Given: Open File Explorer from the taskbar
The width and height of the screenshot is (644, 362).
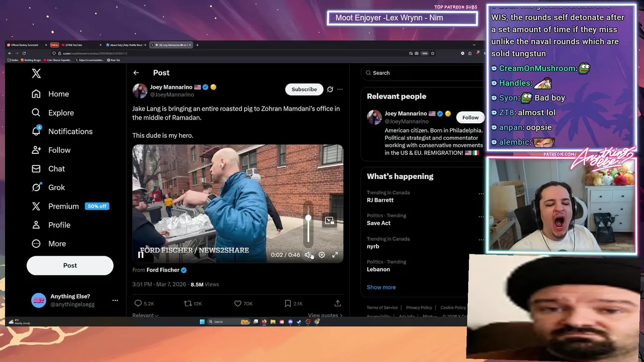Looking at the screenshot, I should tap(273, 322).
